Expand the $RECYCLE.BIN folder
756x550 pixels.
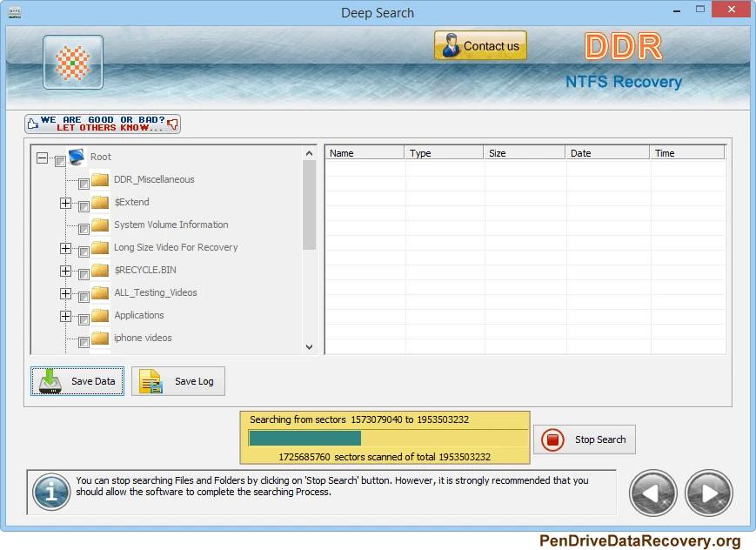(x=65, y=270)
